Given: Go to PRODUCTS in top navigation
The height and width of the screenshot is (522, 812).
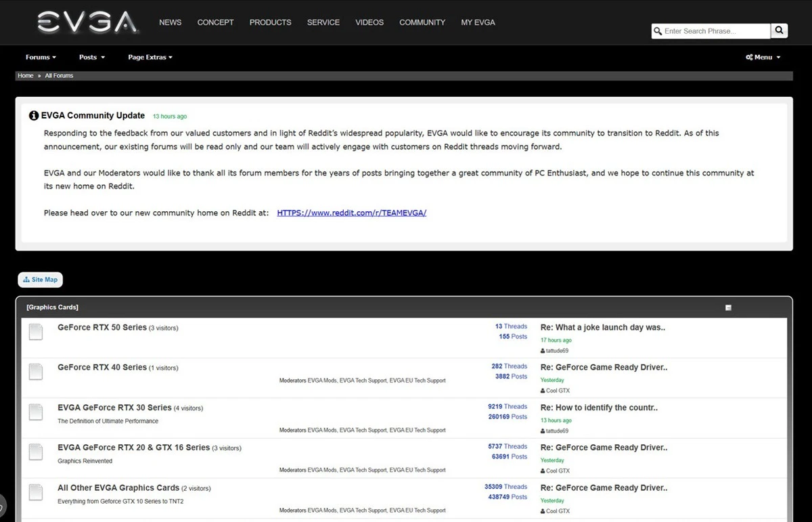Looking at the screenshot, I should coord(270,22).
